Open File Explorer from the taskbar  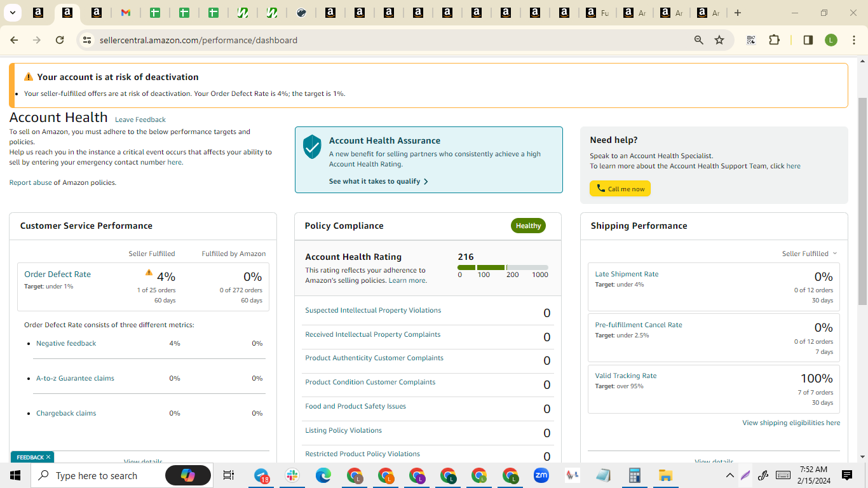665,475
